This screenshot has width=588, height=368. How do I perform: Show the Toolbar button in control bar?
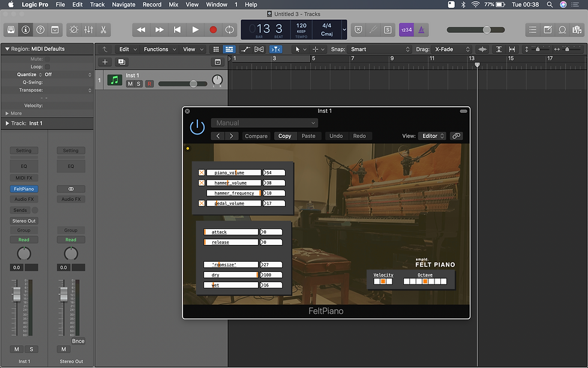(55, 29)
